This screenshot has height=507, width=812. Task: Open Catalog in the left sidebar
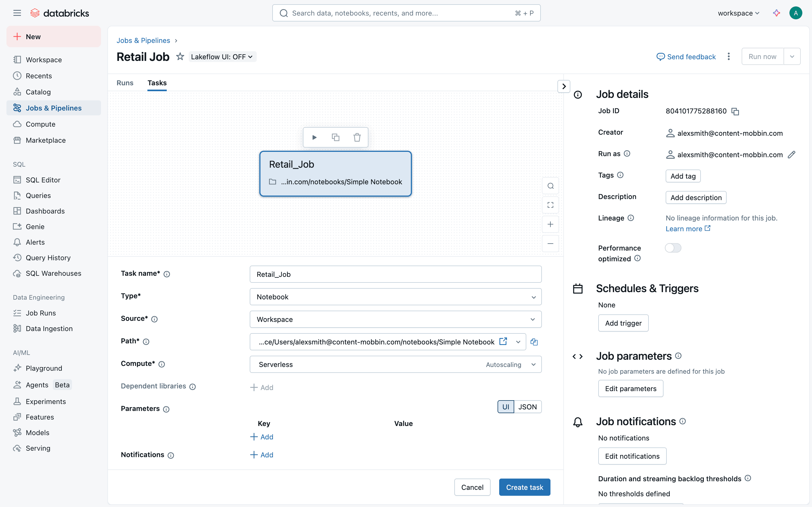[x=38, y=92]
